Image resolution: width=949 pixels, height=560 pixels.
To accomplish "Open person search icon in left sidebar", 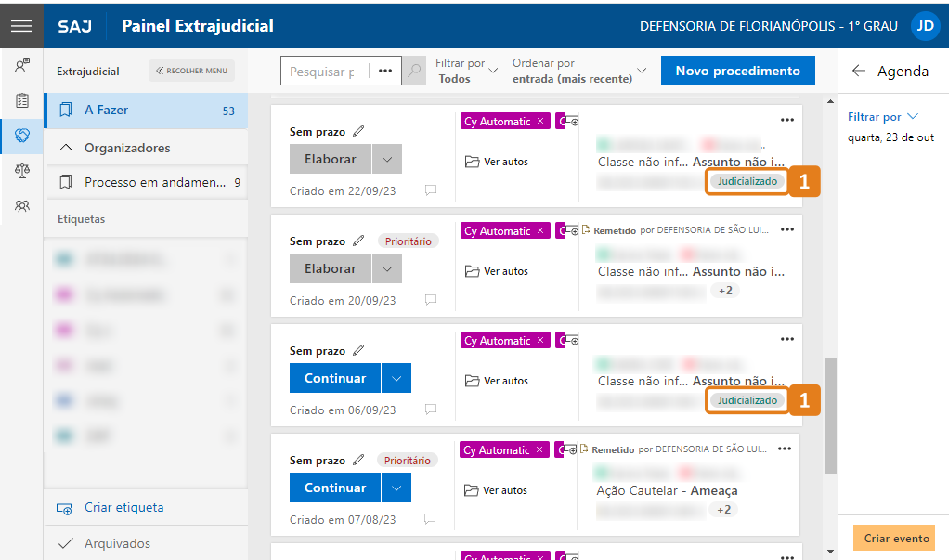I will tap(22, 65).
